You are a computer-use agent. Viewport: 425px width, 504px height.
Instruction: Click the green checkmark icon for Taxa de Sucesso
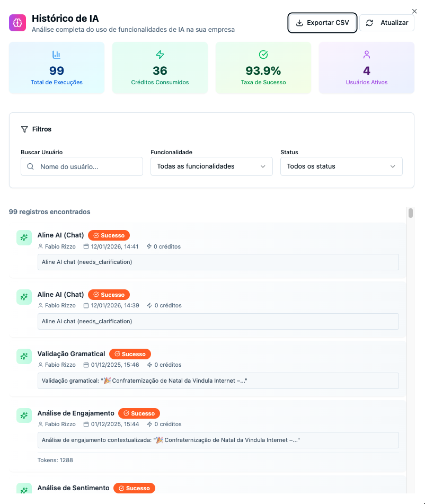[263, 55]
